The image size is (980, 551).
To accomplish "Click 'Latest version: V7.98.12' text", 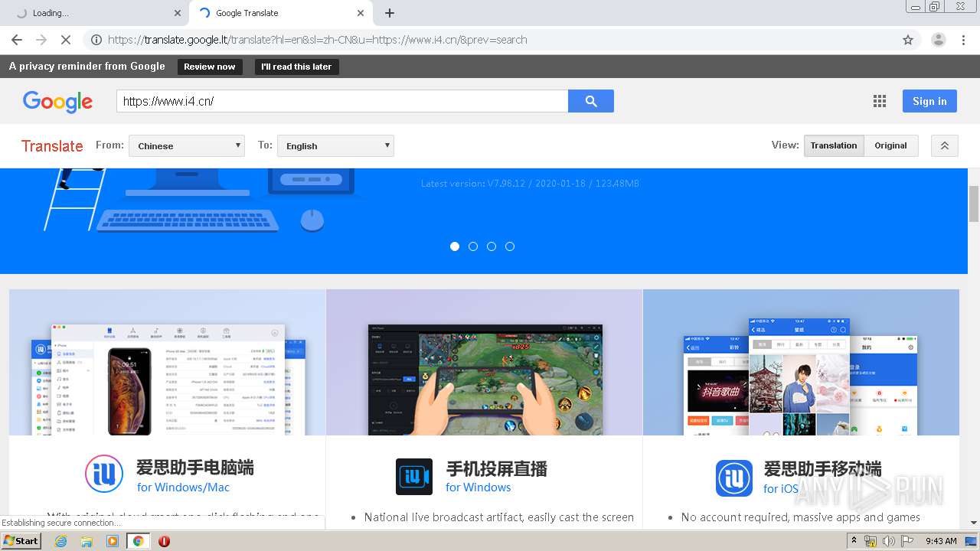I will (x=530, y=184).
